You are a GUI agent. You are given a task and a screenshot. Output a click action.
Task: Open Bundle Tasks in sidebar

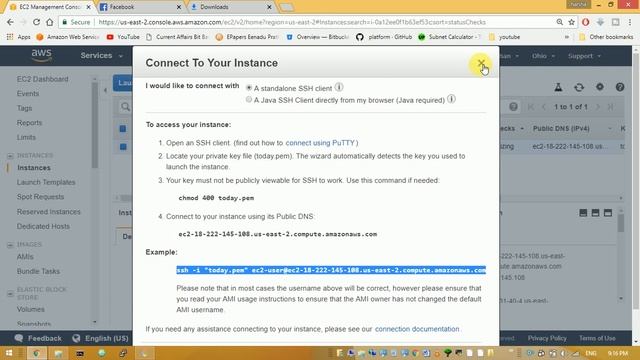click(x=38, y=271)
